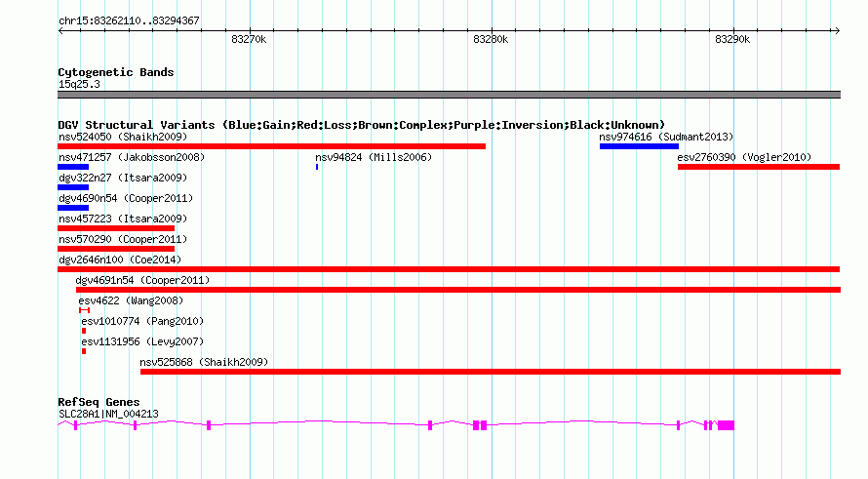This screenshot has width=868, height=479.
Task: Select the red loss bar under nsv524050
Action: (x=271, y=146)
